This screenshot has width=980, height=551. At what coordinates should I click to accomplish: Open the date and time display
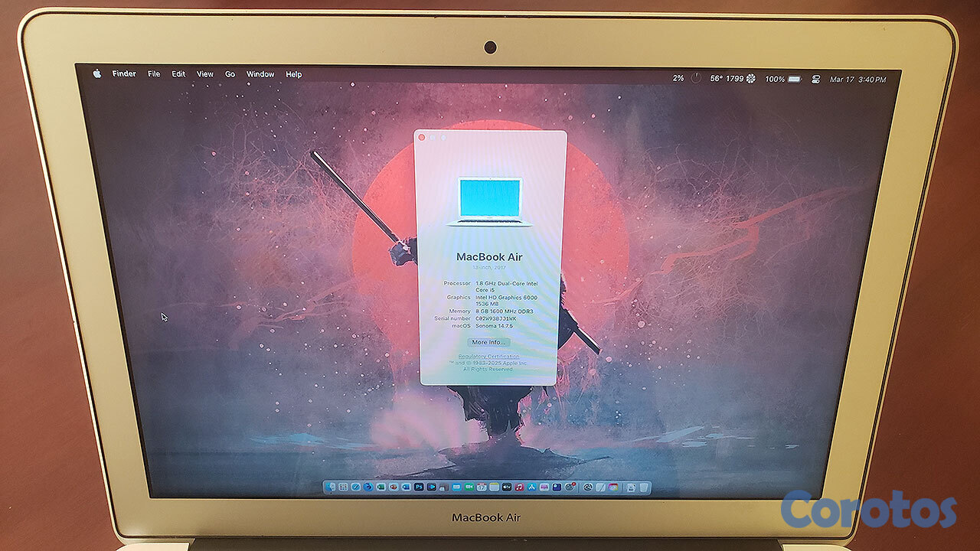coord(857,80)
